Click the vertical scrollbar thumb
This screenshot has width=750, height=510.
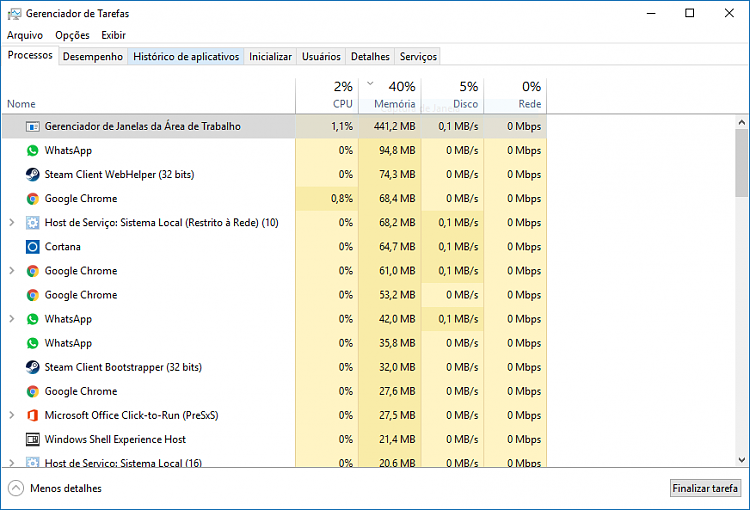[742, 163]
